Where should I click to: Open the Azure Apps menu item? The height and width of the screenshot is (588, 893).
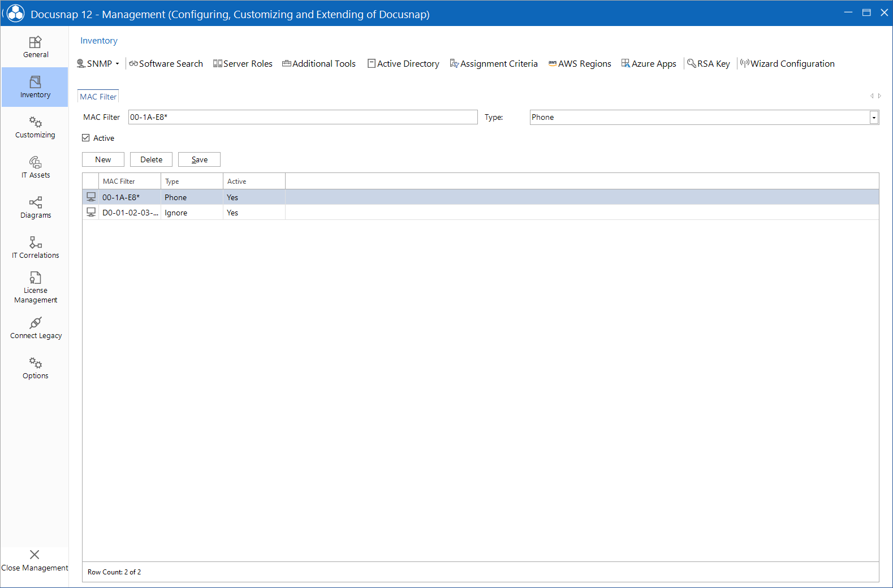(649, 63)
